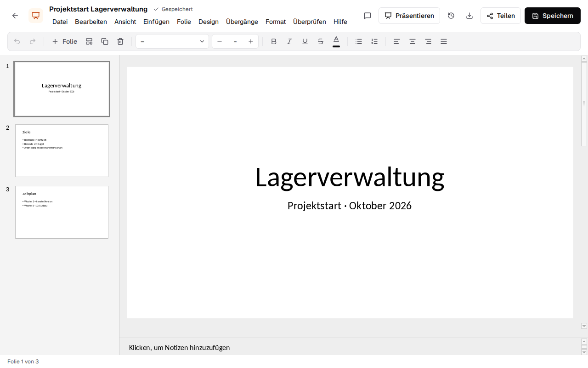This screenshot has width=588, height=368.
Task: Click the orange presentation app logo
Action: 36,16
